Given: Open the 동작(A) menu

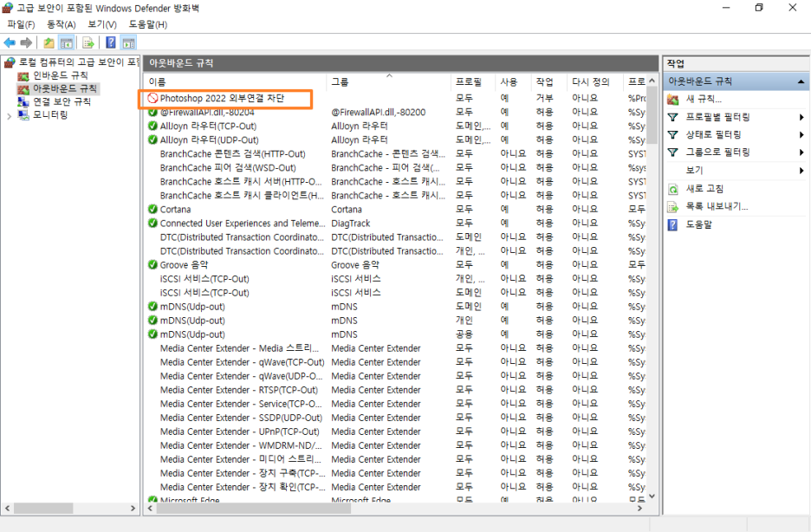Looking at the screenshot, I should pos(61,24).
